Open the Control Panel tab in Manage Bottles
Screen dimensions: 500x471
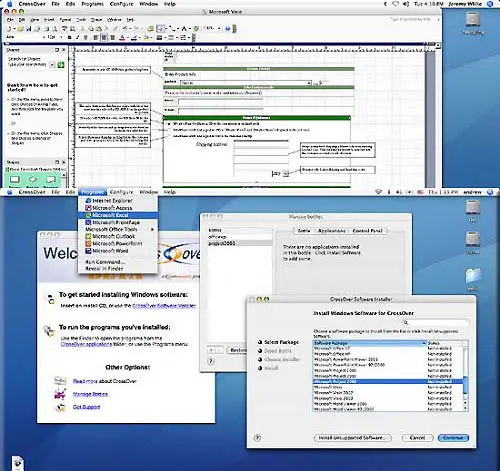click(x=367, y=231)
